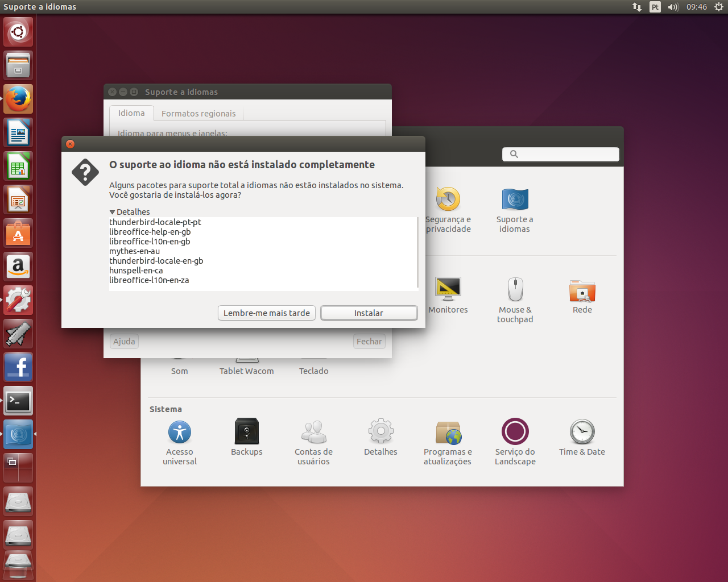The width and height of the screenshot is (728, 582).
Task: Open the Pt keyboard layout menu
Action: click(x=655, y=7)
